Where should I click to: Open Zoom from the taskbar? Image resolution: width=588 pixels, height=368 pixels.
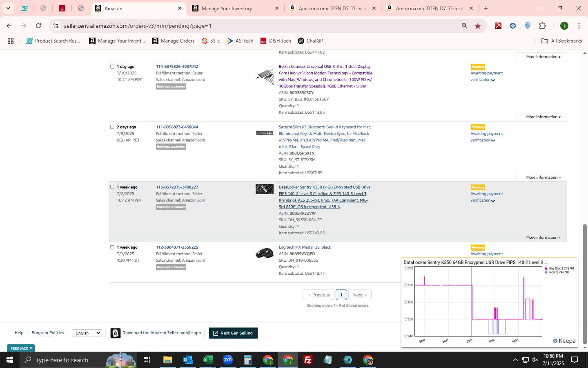[x=228, y=360]
